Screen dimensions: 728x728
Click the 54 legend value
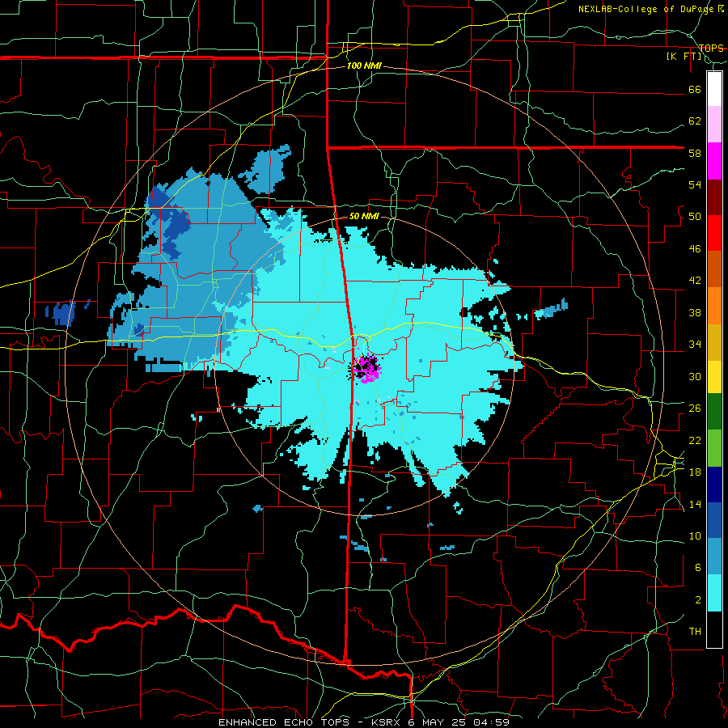[x=695, y=184]
